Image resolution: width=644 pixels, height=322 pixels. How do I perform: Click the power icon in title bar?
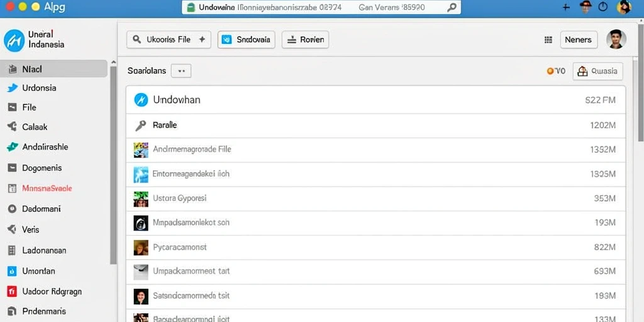click(x=603, y=7)
